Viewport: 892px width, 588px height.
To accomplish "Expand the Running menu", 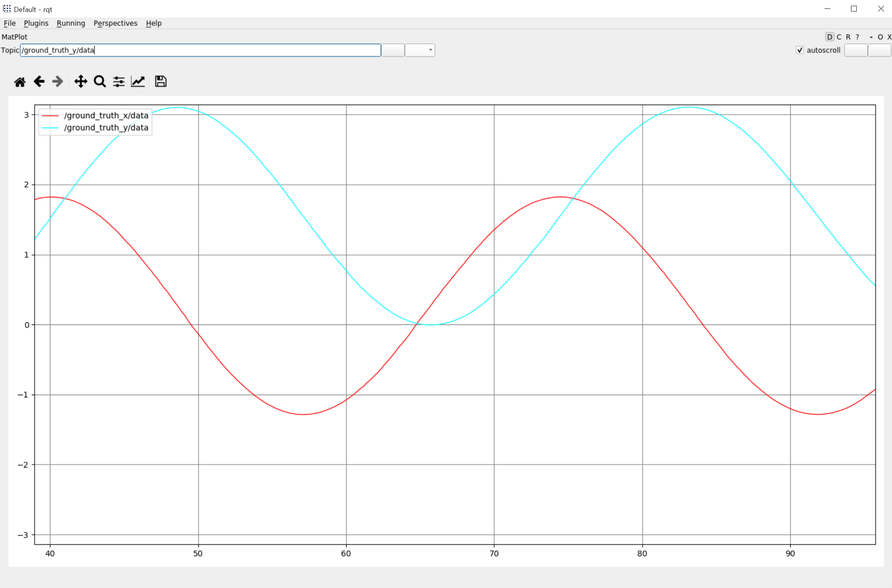I will click(x=71, y=23).
